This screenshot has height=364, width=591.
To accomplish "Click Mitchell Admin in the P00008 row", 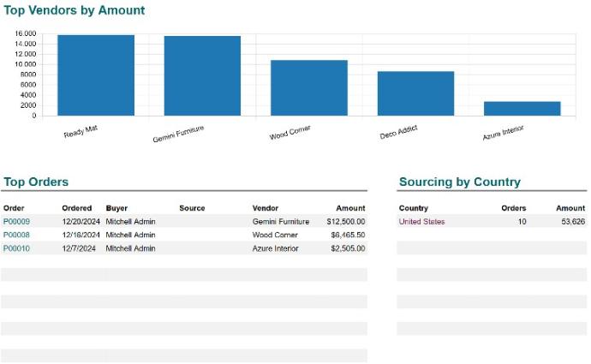I will click(x=130, y=236).
